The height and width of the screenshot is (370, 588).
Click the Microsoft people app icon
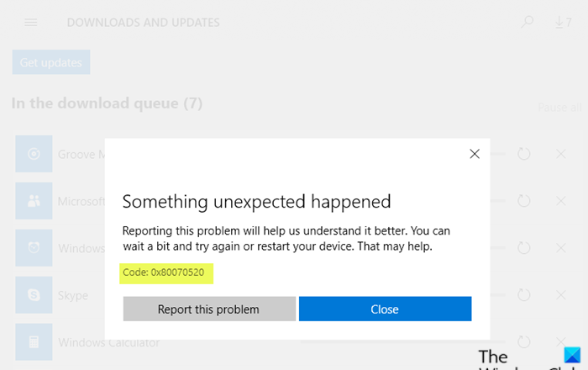34,201
